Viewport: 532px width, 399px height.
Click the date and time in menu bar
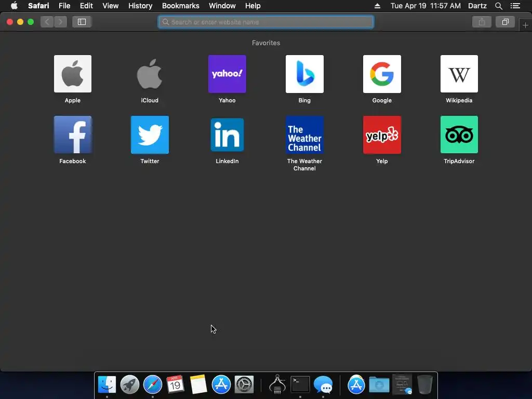click(425, 6)
